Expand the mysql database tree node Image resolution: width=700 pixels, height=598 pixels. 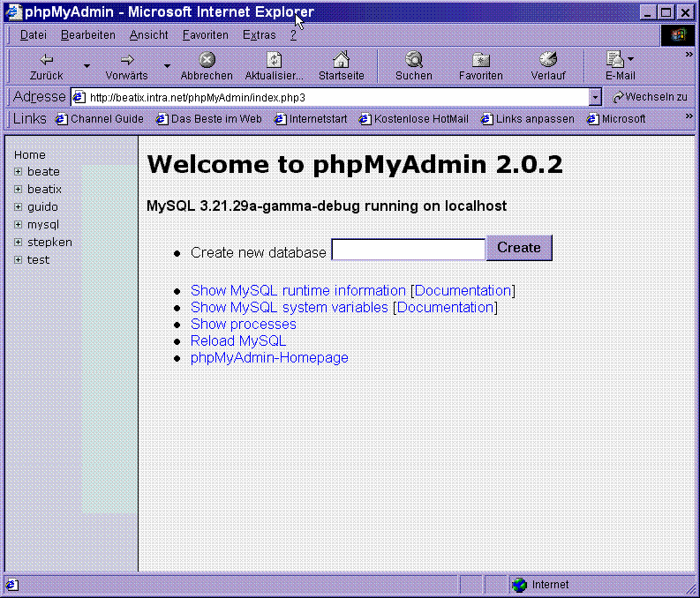19,225
